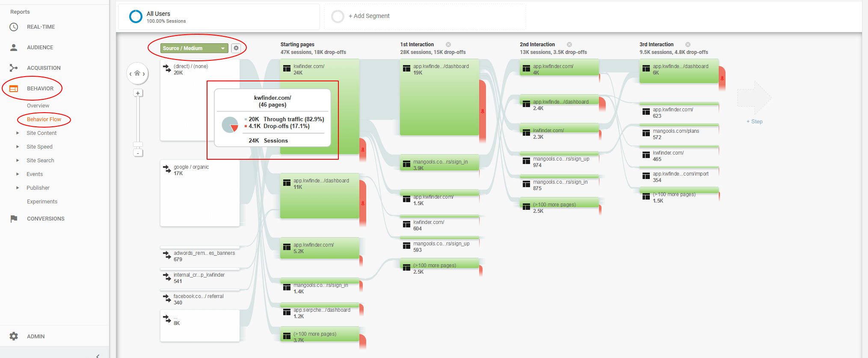868x358 pixels.
Task: Click app.kwfinder.com/ 5.2K starting page
Action: (320, 248)
